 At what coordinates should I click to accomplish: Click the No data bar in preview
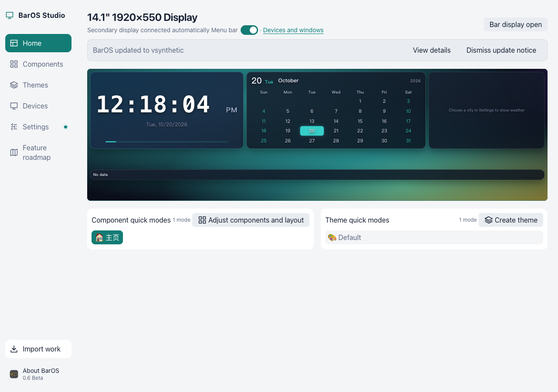click(317, 175)
